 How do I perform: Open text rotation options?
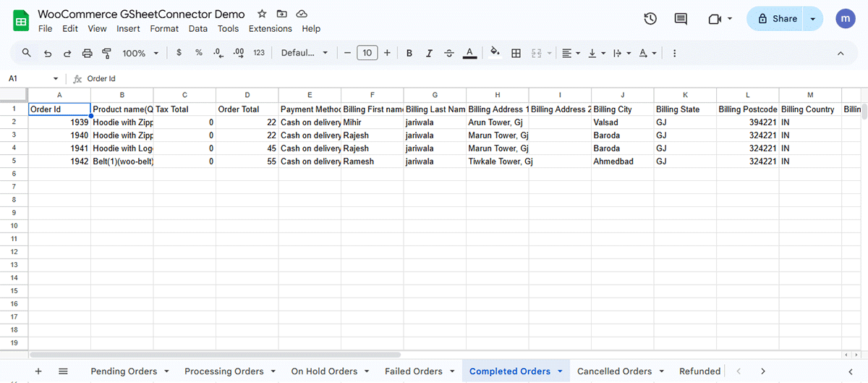(x=647, y=53)
